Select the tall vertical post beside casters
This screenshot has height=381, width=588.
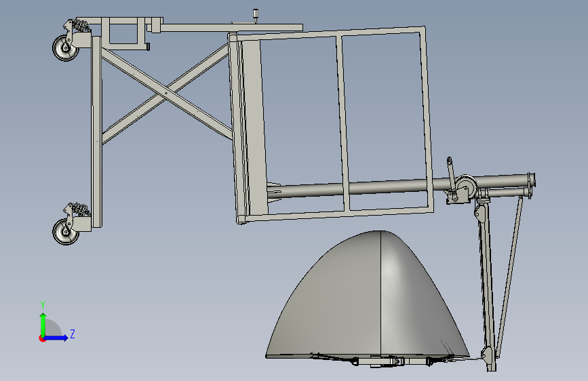[96, 132]
